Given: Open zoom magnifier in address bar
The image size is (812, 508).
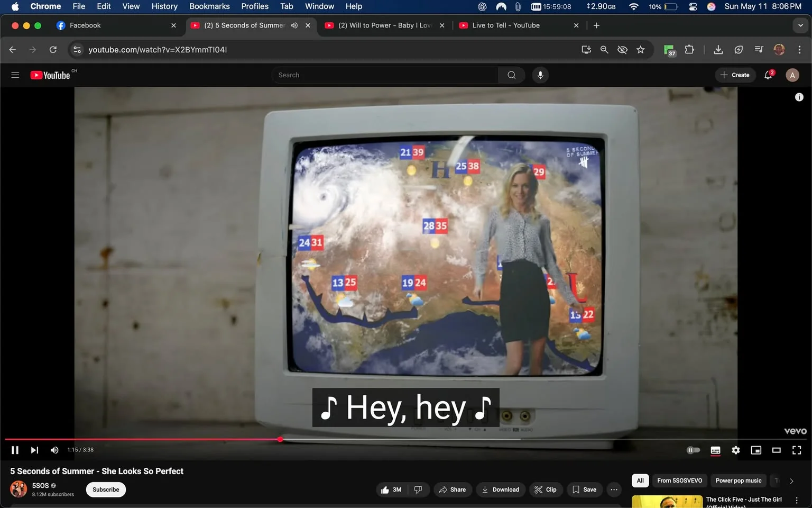Looking at the screenshot, I should coord(604,50).
